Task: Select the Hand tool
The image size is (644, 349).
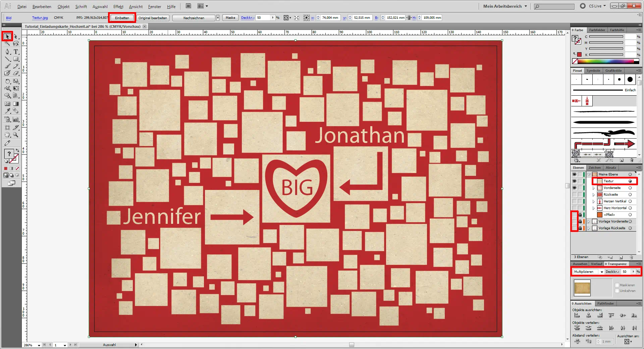Action: [x=7, y=135]
